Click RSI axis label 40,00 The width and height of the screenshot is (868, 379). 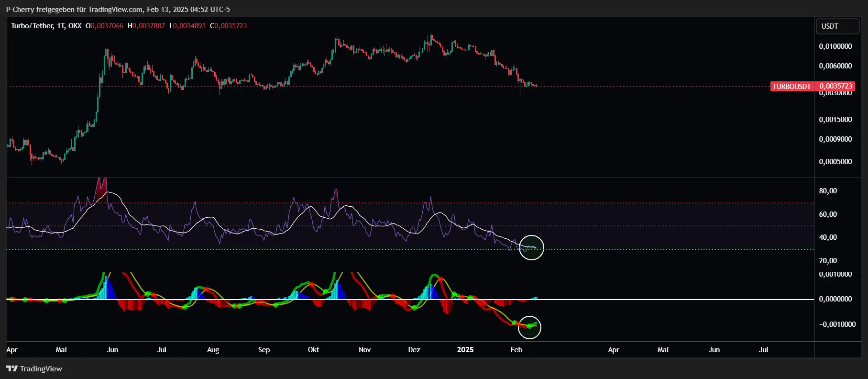[828, 237]
